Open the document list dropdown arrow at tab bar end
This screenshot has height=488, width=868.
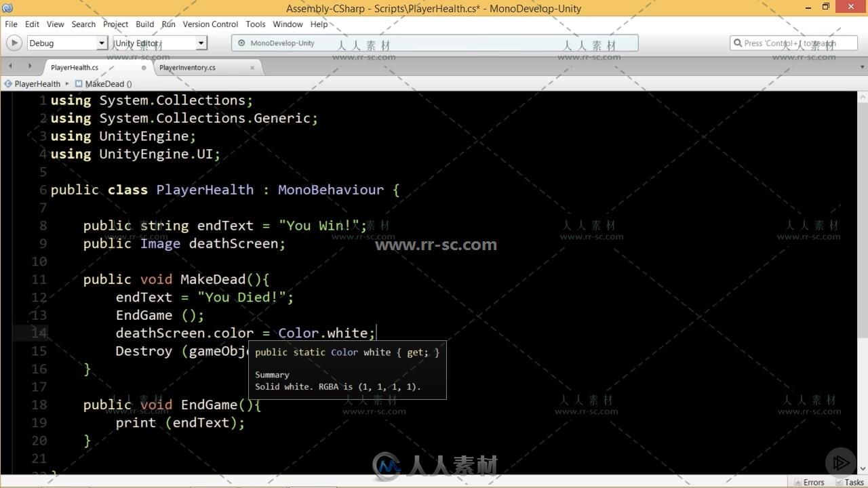tap(862, 67)
